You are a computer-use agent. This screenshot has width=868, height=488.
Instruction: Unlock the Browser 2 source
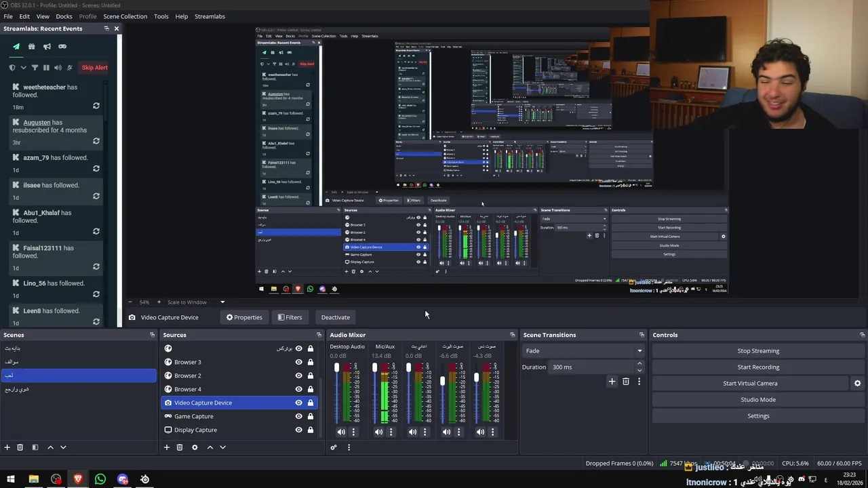pyautogui.click(x=311, y=375)
